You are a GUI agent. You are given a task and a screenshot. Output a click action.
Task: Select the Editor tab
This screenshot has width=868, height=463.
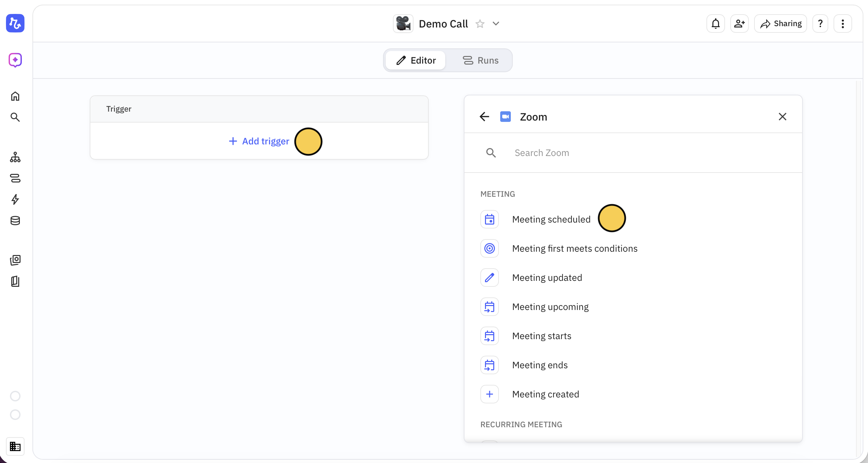tap(416, 60)
